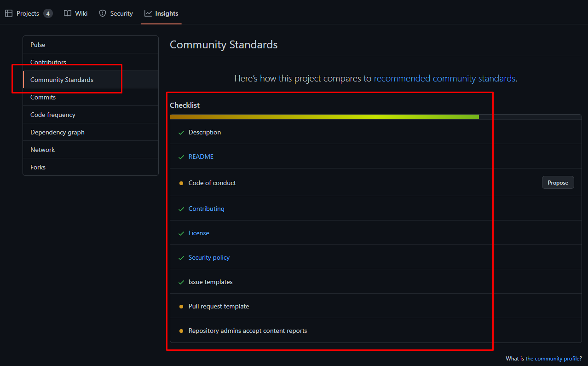Click the green checkmark beside README

[181, 157]
